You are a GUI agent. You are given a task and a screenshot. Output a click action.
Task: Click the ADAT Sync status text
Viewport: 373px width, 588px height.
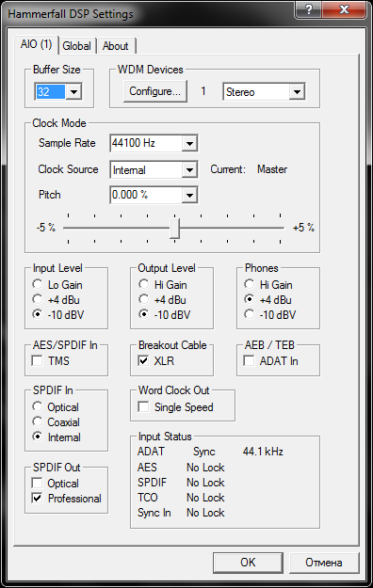(x=204, y=452)
